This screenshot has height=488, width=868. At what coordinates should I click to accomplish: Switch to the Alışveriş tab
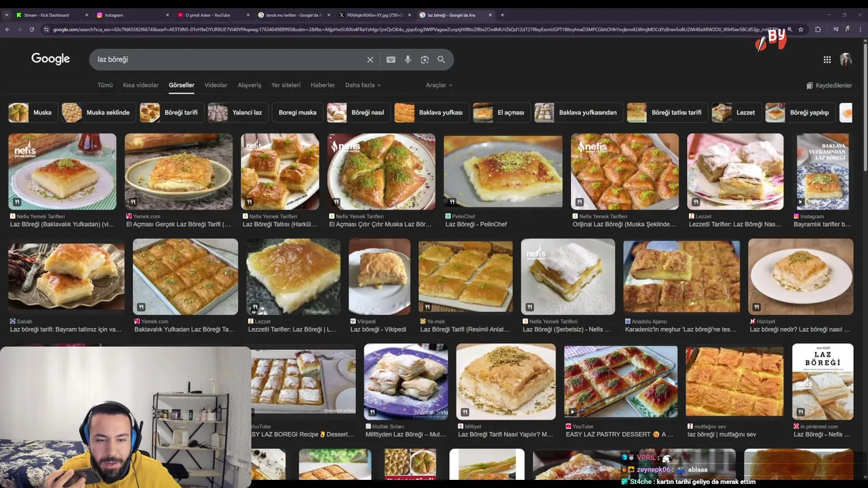(x=249, y=85)
